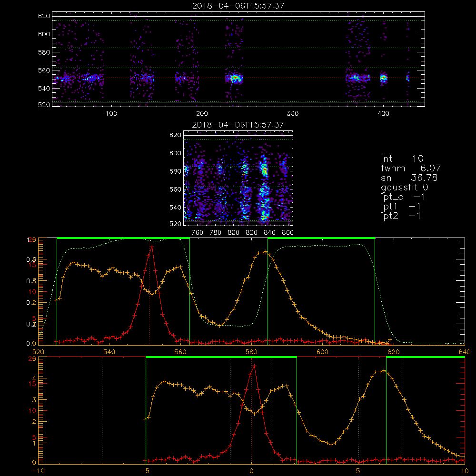The image size is (476, 476).
Task: Click x-axis label 620 of the spectrum plot
Action: pyautogui.click(x=394, y=352)
